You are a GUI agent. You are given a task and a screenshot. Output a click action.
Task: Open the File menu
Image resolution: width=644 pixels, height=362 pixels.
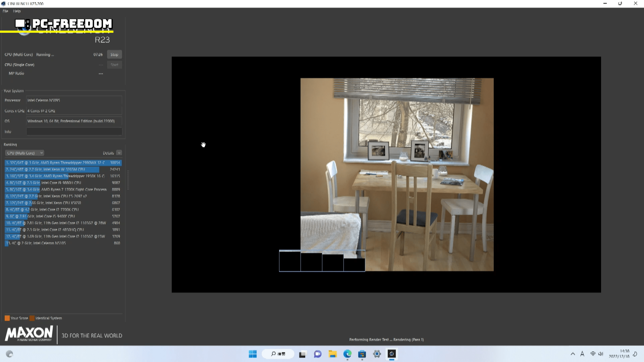(x=5, y=11)
